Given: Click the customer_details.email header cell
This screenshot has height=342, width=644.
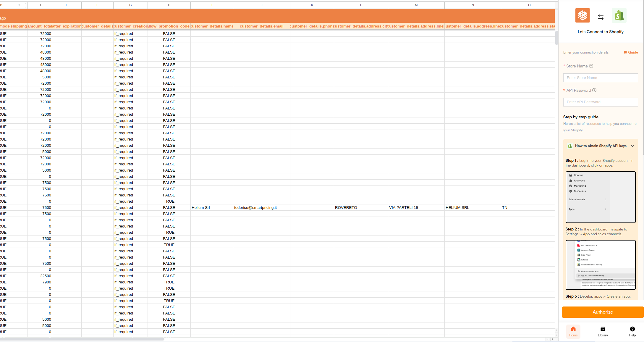Looking at the screenshot, I should [261, 26].
